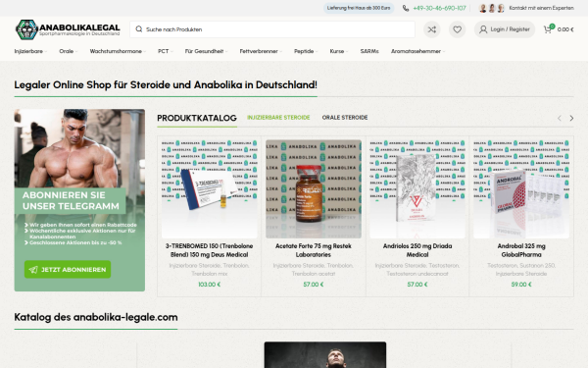
Task: Click the expert avatars icon
Action: (x=492, y=8)
